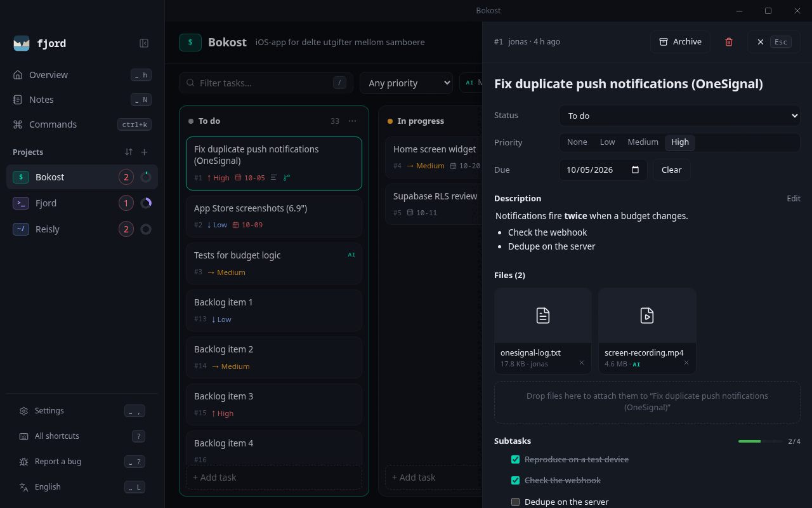Click the branch icon on task #1 card

point(287,178)
